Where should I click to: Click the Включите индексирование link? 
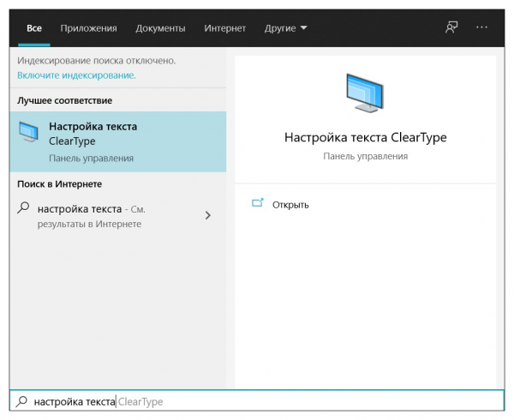click(x=76, y=75)
